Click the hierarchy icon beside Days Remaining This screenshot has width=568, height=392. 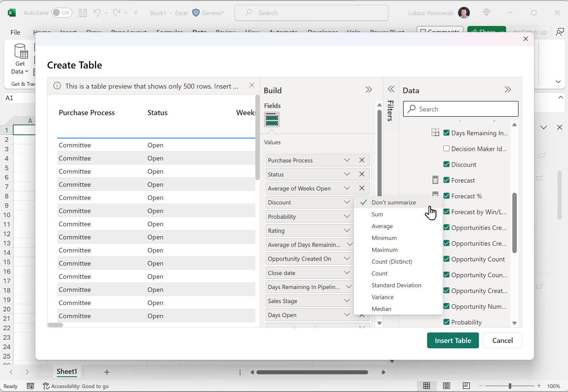tap(435, 133)
